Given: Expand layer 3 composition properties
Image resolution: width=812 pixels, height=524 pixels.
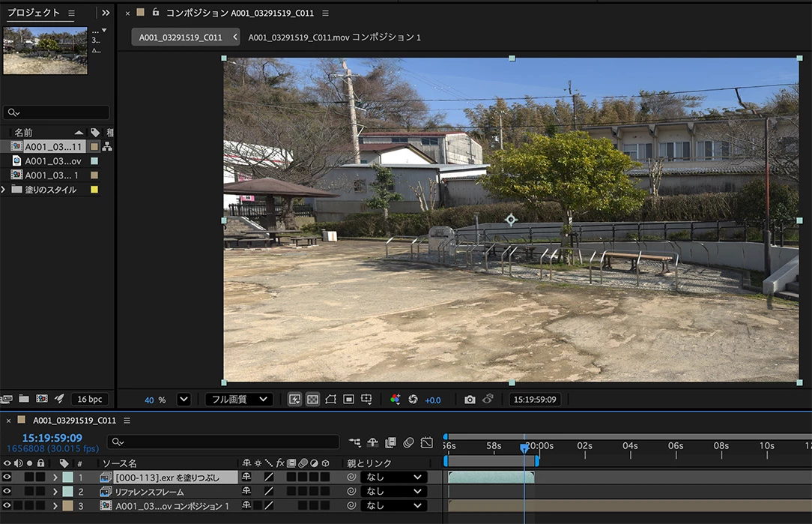Looking at the screenshot, I should (55, 505).
